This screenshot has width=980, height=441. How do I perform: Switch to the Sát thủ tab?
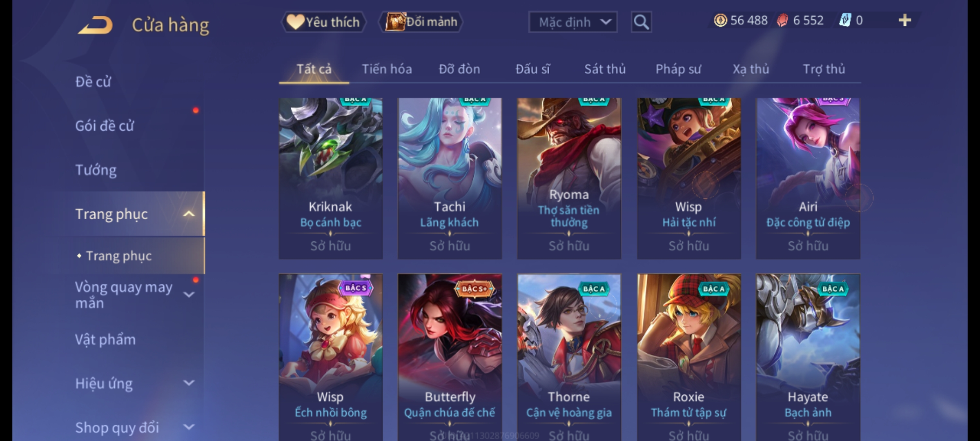pyautogui.click(x=605, y=69)
